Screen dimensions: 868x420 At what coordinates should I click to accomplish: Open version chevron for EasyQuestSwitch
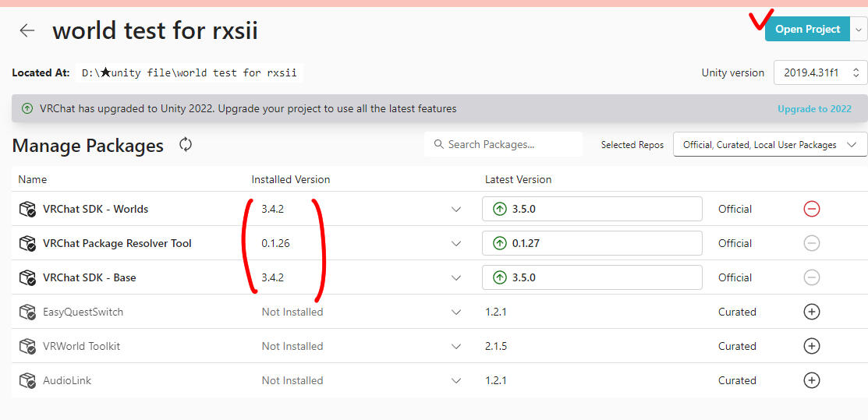[456, 312]
